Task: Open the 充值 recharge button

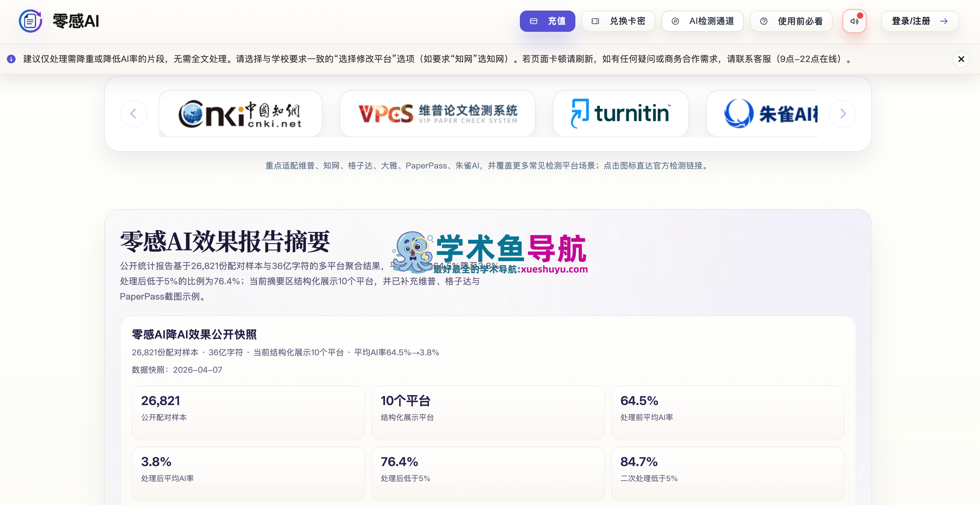Action: click(x=547, y=21)
